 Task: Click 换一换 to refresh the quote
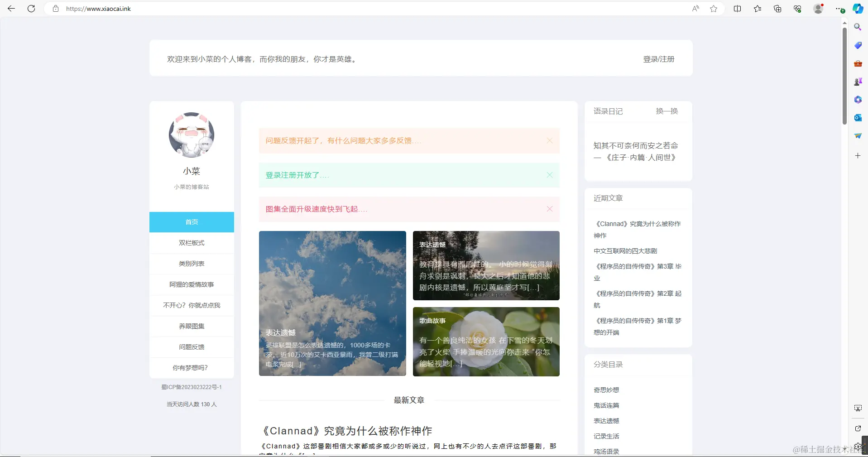667,111
